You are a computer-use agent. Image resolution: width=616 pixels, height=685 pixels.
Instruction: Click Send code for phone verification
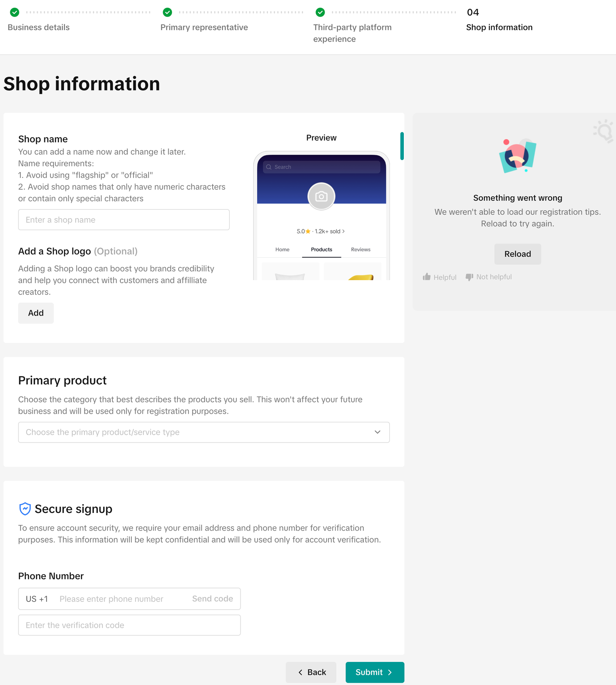pos(213,599)
